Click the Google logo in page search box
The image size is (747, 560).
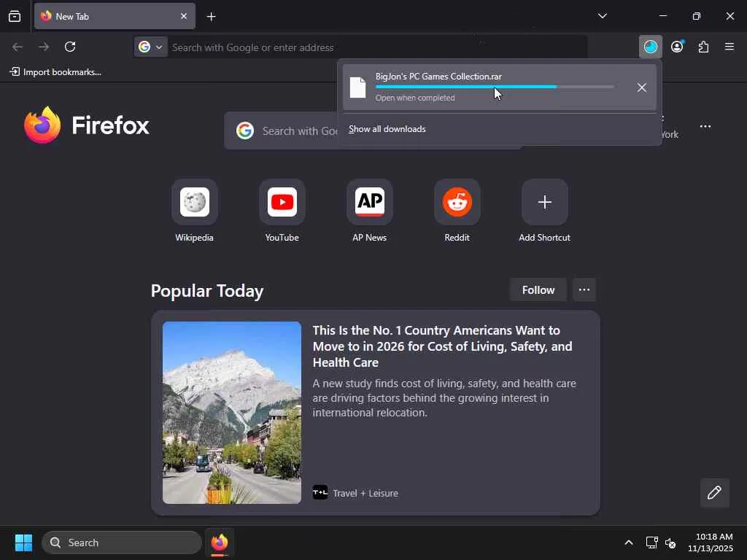pos(245,131)
